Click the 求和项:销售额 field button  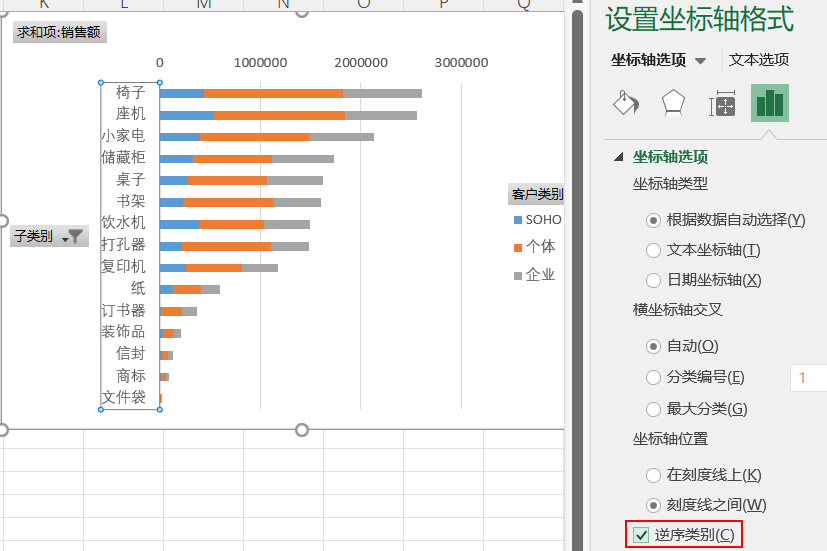click(x=60, y=33)
